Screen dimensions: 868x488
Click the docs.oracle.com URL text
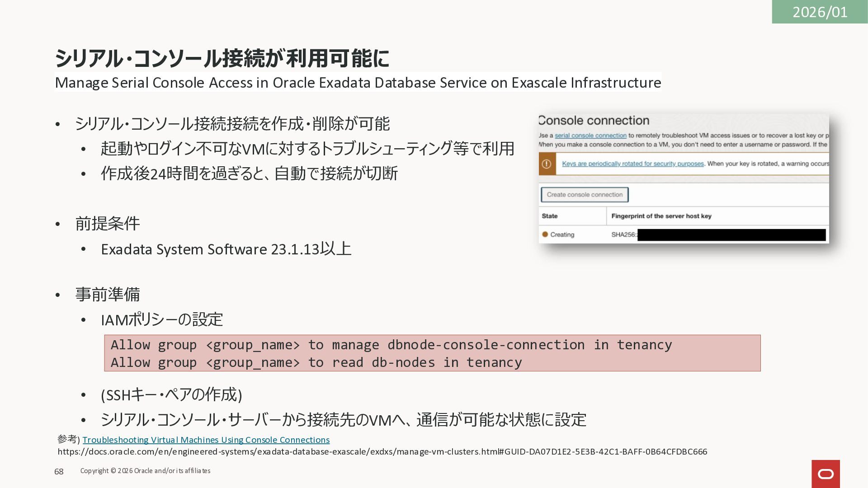[382, 452]
